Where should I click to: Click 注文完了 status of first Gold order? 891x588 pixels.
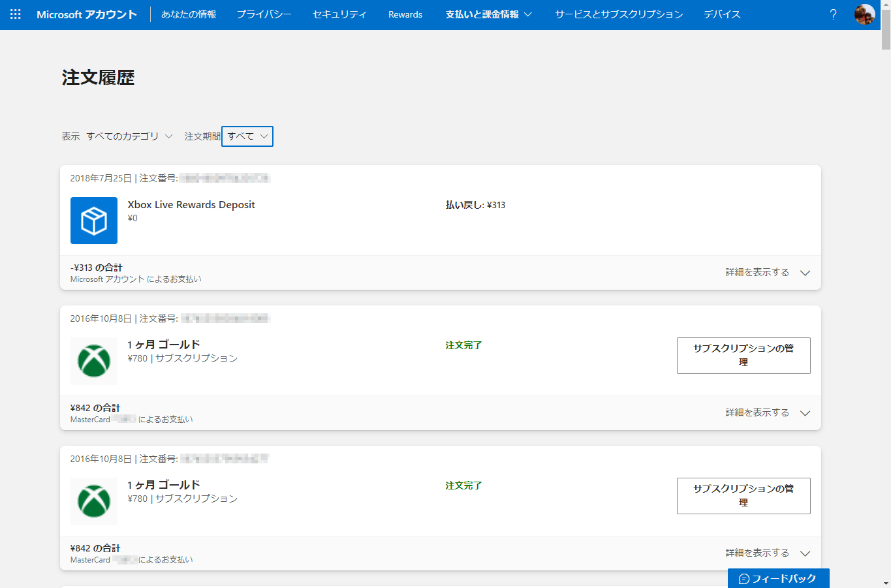pyautogui.click(x=463, y=345)
